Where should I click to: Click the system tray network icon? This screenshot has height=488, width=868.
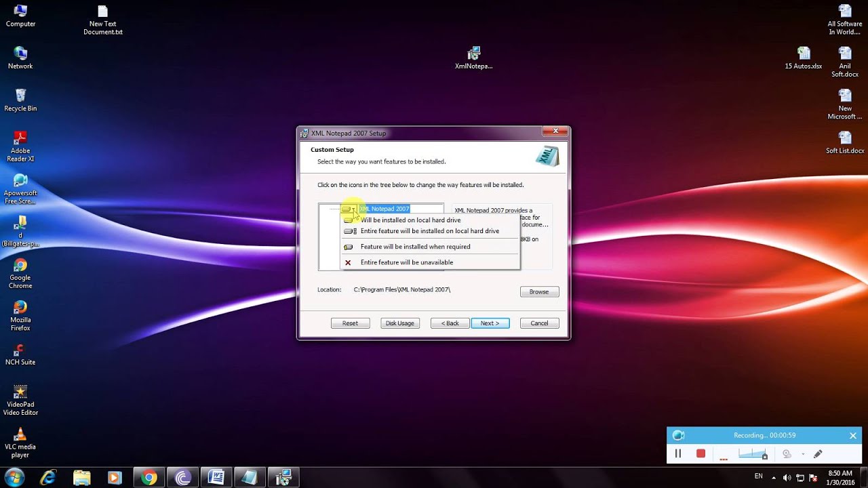pyautogui.click(x=800, y=477)
